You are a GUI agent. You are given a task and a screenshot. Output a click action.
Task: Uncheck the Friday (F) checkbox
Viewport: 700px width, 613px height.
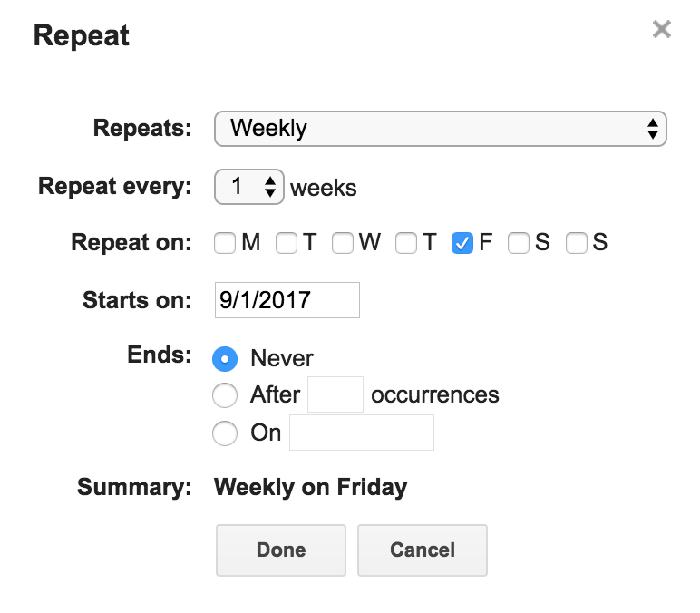(x=462, y=243)
